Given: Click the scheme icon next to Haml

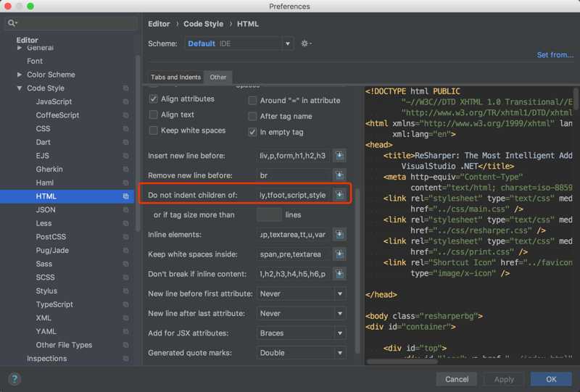Looking at the screenshot, I should pyautogui.click(x=125, y=183).
